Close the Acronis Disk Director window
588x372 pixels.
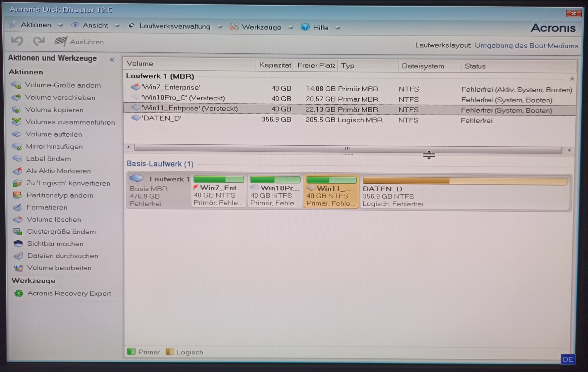(573, 14)
